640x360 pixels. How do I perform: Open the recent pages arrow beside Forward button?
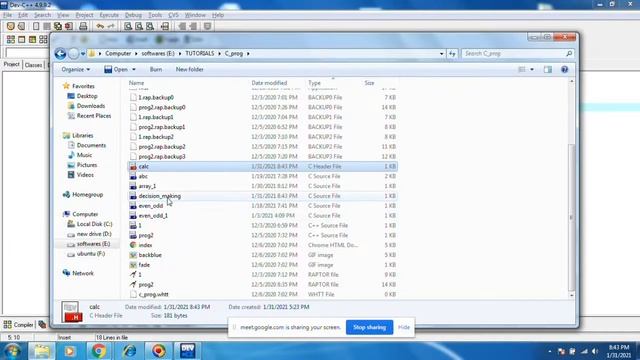[83, 53]
